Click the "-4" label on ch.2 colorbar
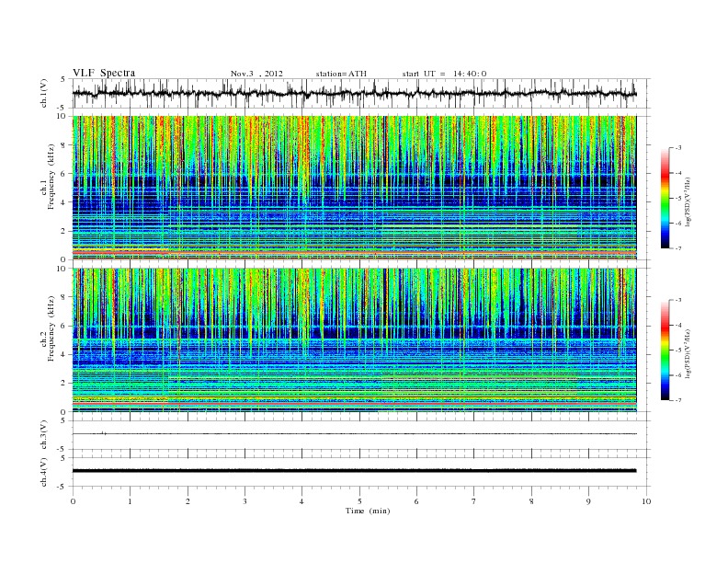Screen dimensions: 728x563 pos(678,326)
